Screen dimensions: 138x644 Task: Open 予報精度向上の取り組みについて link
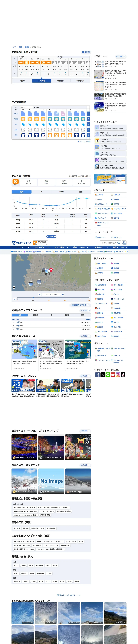(68, 595)
